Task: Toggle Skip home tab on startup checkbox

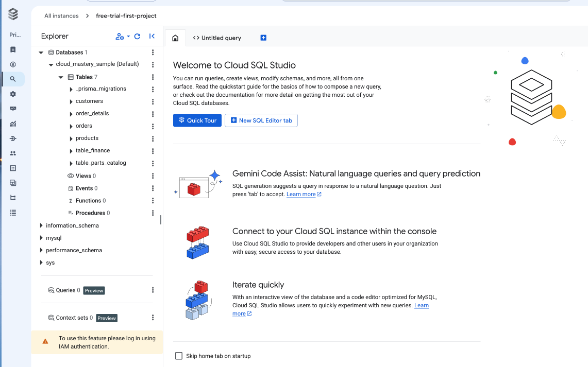Action: point(179,356)
